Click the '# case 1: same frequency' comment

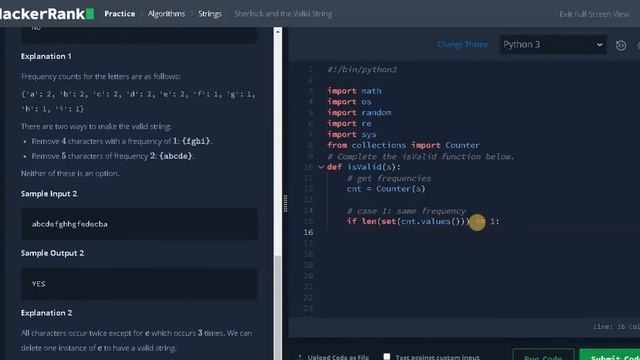tap(406, 211)
